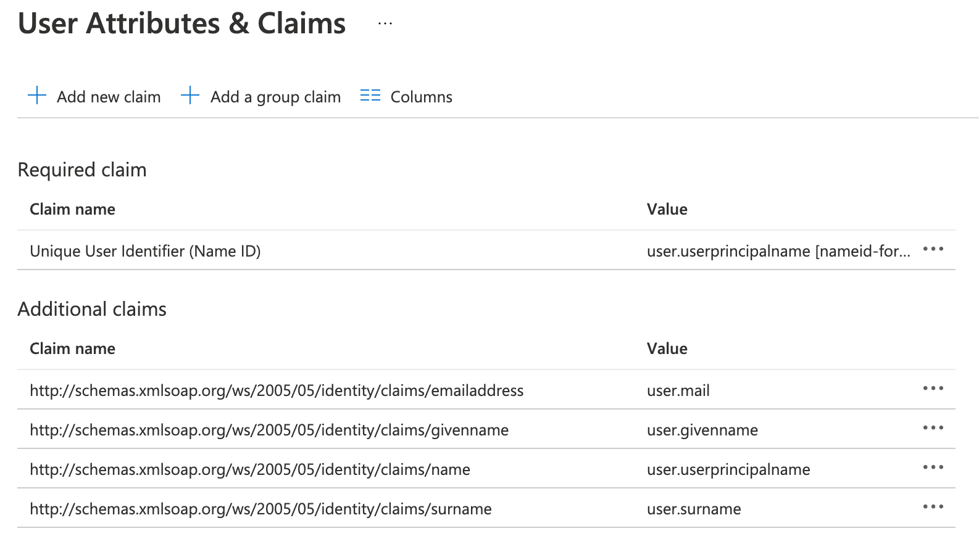Click the Columns label in the toolbar
Viewport: 979px width, 560px height.
[421, 97]
